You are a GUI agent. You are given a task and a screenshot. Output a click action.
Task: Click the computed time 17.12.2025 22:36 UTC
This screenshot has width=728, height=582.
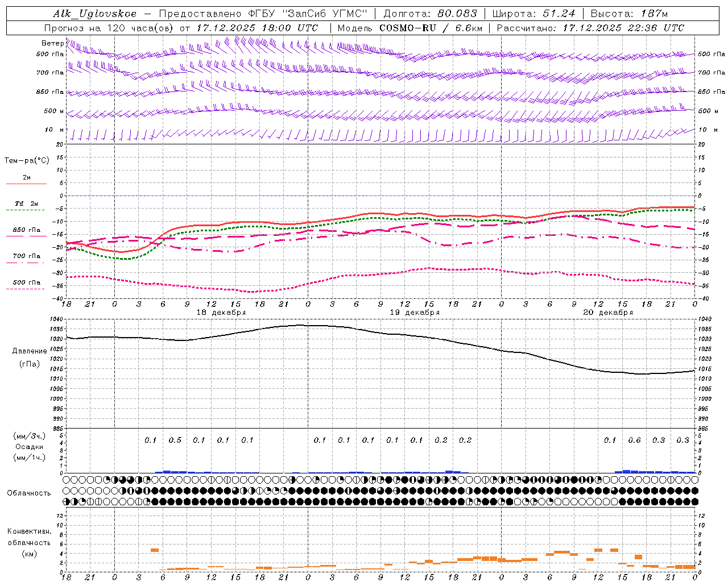[x=623, y=28]
